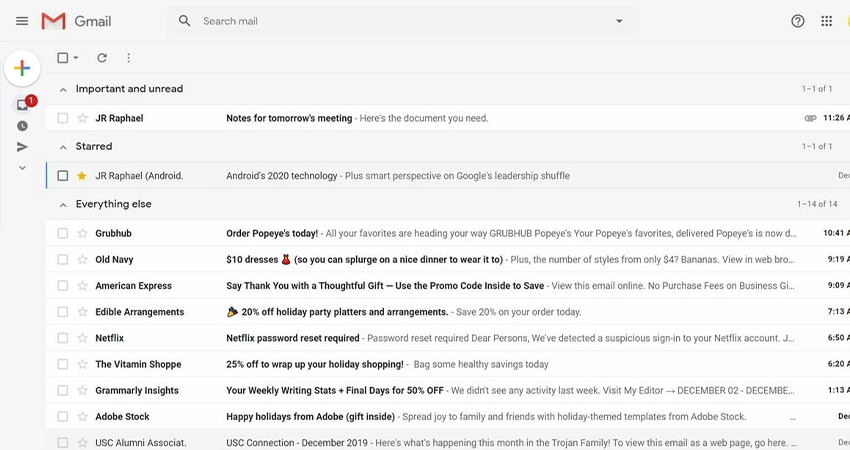
Task: Select the Adobe Stock email checkbox
Action: pyautogui.click(x=63, y=416)
